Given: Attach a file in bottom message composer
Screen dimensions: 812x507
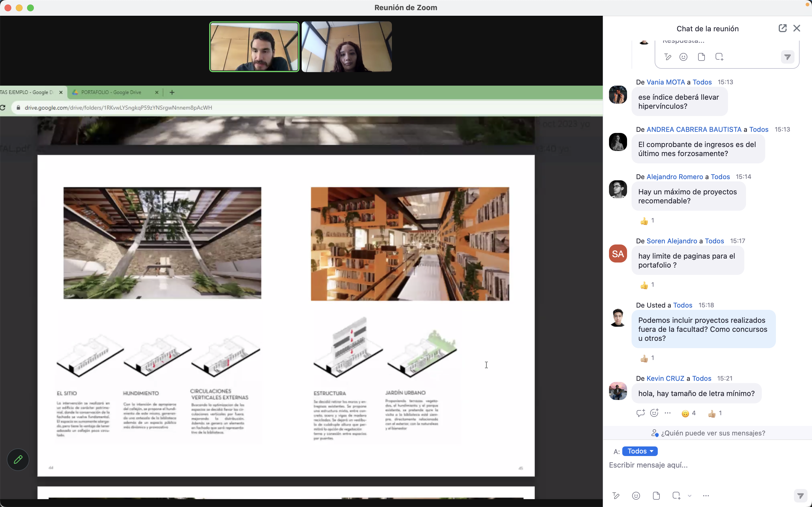Looking at the screenshot, I should pos(656,496).
